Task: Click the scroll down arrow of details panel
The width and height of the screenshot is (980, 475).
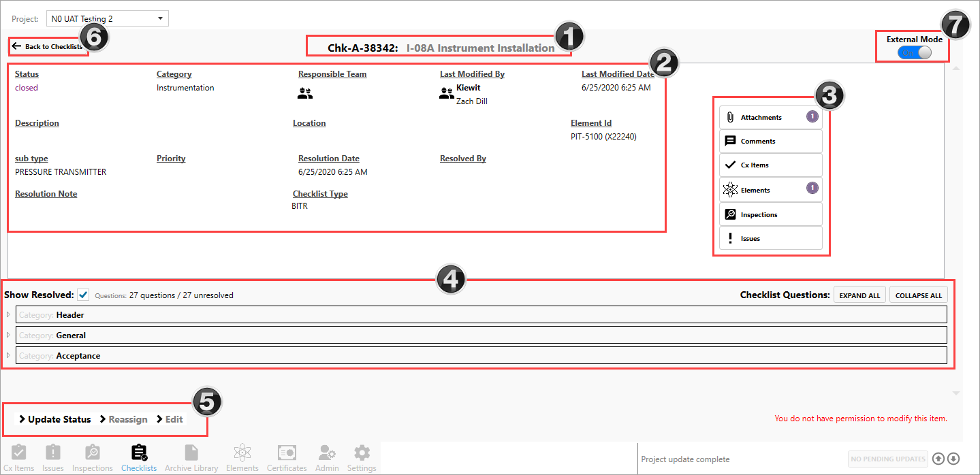Action: (x=955, y=393)
